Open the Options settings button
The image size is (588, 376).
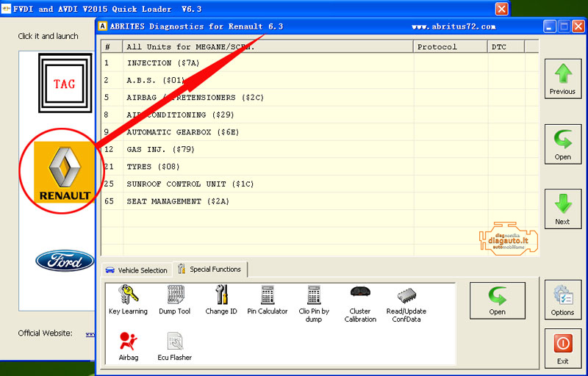(x=562, y=300)
